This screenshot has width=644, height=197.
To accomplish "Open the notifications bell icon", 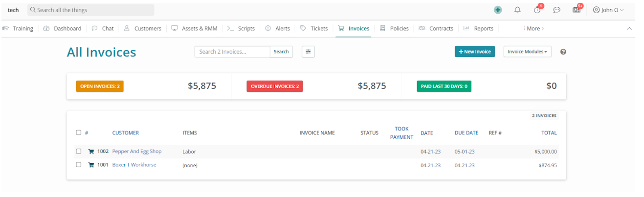I will coord(517,10).
